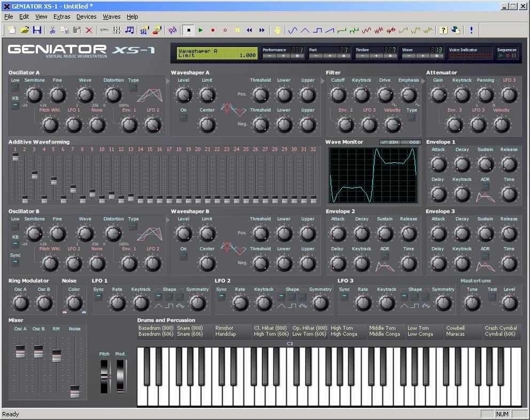This screenshot has width=530, height=420.
Task: Open the File menu
Action: 9,17
